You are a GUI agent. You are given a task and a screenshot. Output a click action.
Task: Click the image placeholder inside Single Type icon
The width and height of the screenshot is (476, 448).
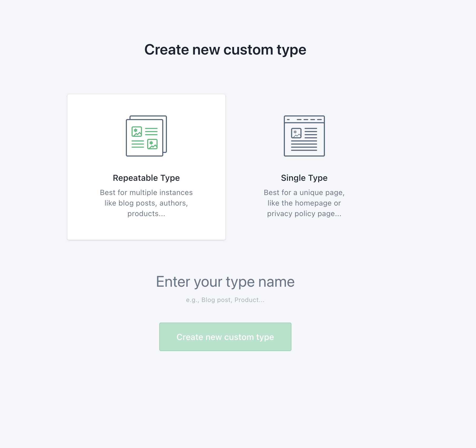coord(296,133)
